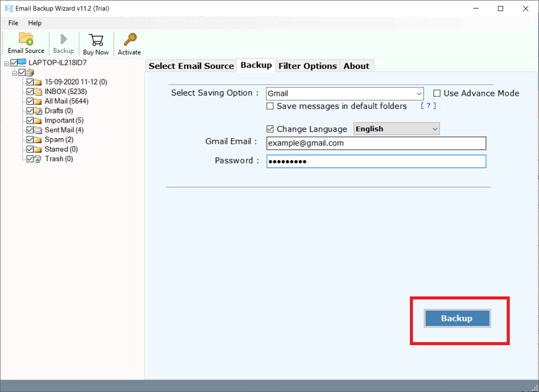The width and height of the screenshot is (539, 392).
Task: Uncheck the Change Language checkbox
Action: (x=270, y=129)
